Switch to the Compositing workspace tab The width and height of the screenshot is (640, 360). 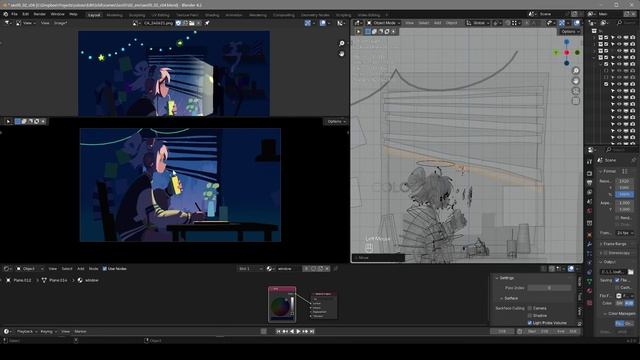point(284,15)
